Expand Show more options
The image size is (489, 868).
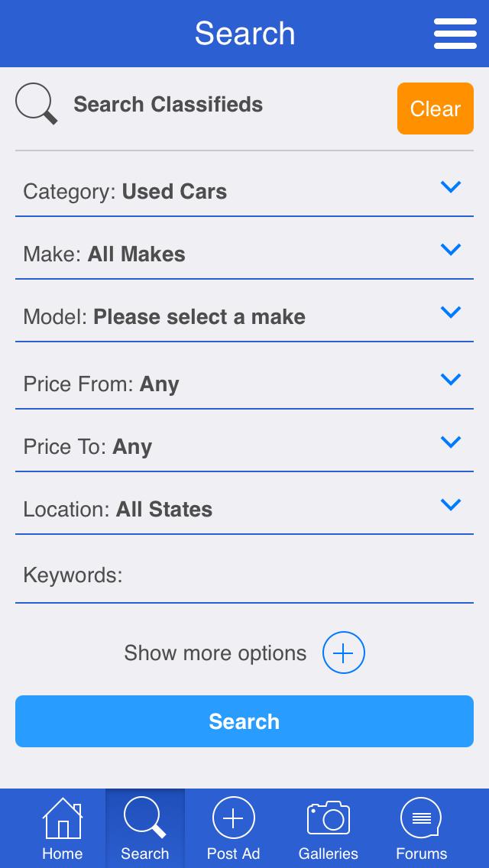pyautogui.click(x=215, y=653)
